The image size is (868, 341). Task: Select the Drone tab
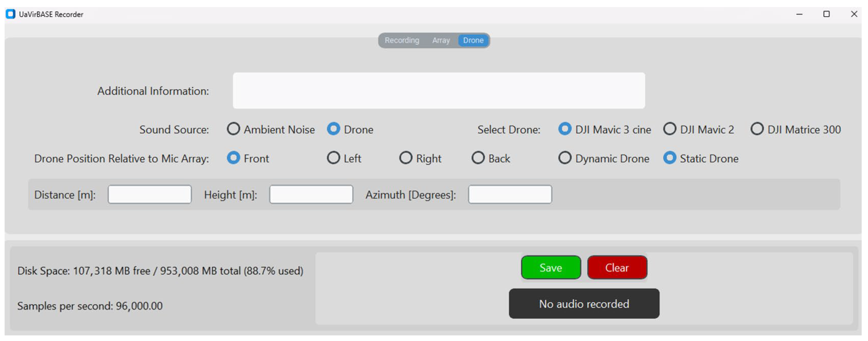click(473, 40)
